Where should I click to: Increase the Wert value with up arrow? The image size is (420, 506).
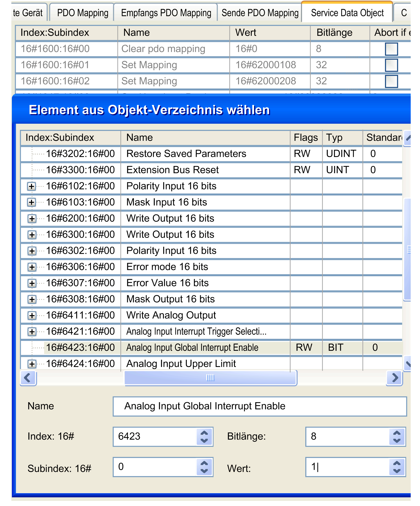(397, 463)
